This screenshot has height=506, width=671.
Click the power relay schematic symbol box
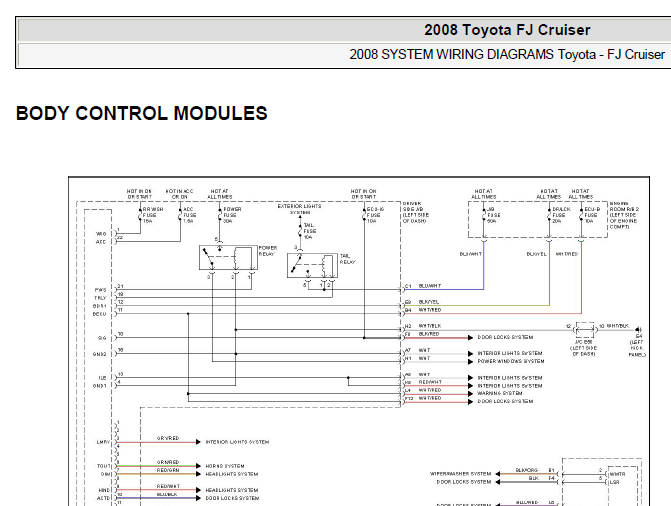[228, 258]
